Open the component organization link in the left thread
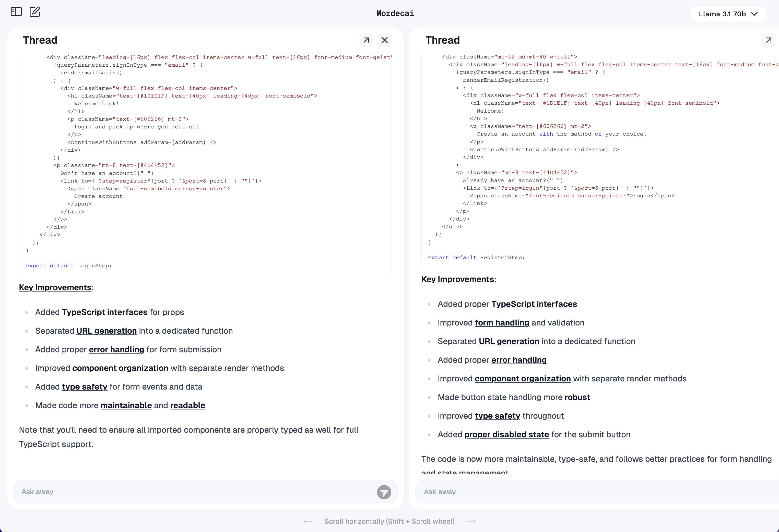The width and height of the screenshot is (779, 532). coord(120,368)
